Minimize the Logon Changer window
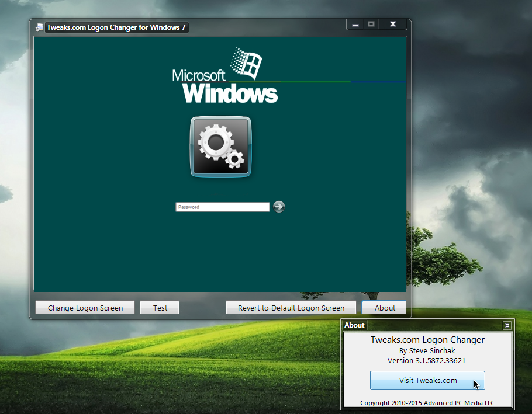Viewport: 532px width, 414px height. click(355, 25)
